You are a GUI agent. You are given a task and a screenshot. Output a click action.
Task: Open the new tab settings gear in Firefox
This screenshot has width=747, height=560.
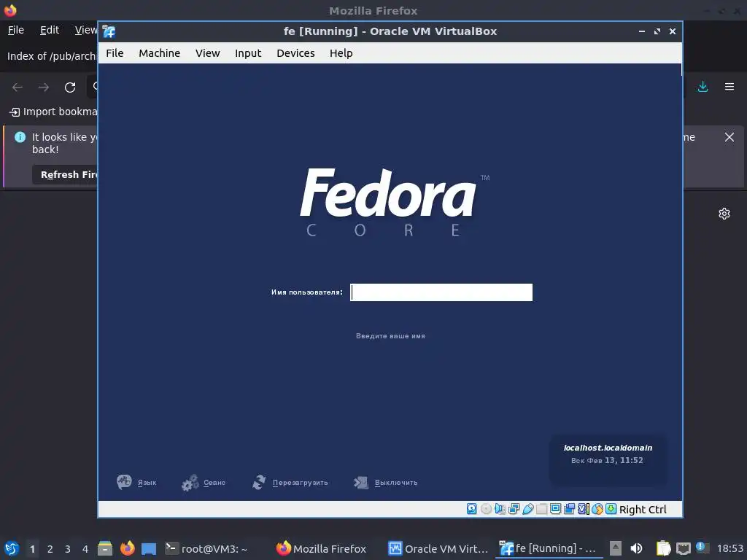[x=724, y=214]
